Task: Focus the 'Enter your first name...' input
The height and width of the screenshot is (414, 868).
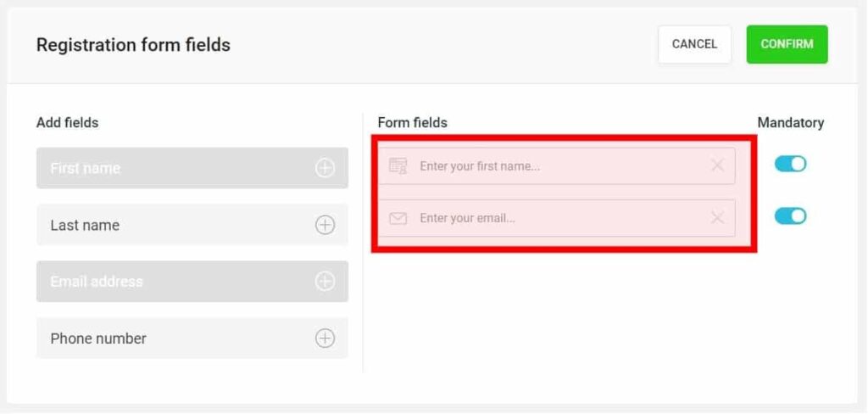Action: click(557, 165)
